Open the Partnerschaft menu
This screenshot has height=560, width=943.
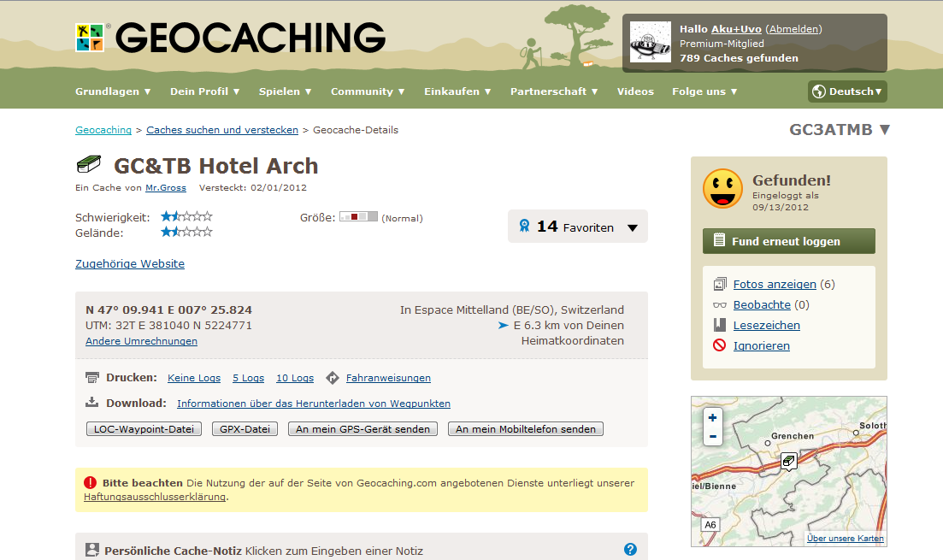pyautogui.click(x=555, y=91)
